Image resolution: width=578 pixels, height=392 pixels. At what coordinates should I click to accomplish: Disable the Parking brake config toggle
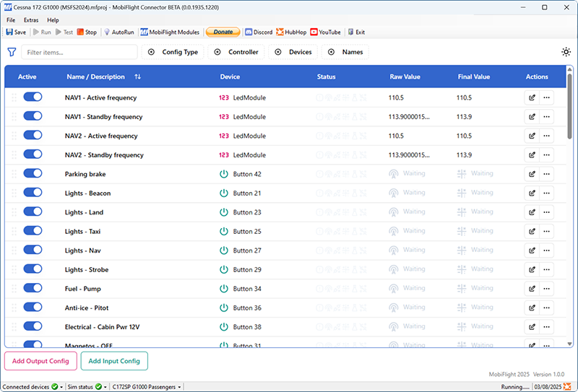33,173
